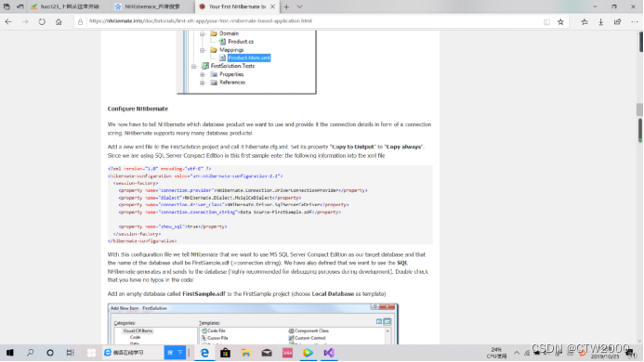The image size is (644, 362).
Task: Open reading view icon in address bar
Action: click(546, 22)
